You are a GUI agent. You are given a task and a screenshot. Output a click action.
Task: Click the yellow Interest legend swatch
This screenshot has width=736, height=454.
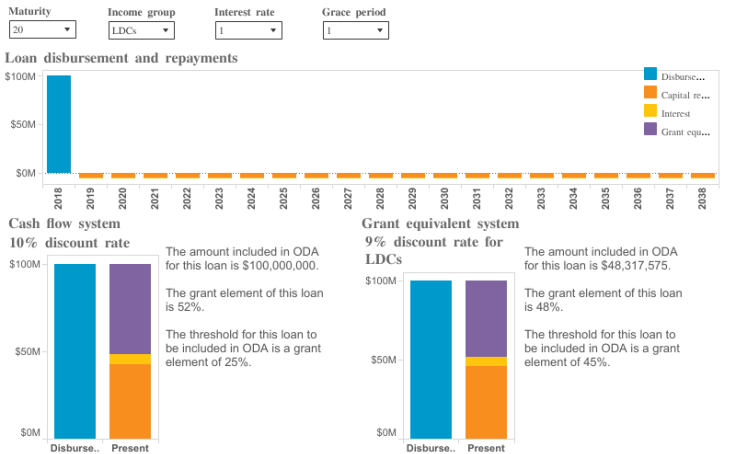coord(650,112)
